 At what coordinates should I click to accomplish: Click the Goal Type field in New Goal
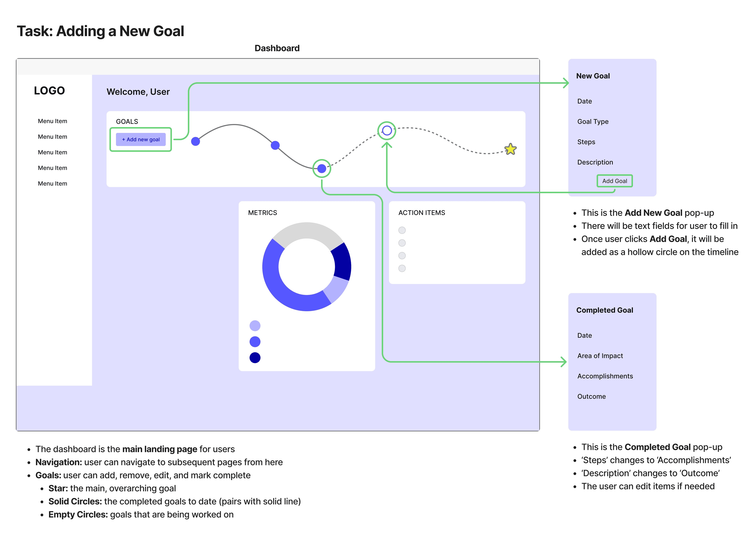[x=593, y=121]
